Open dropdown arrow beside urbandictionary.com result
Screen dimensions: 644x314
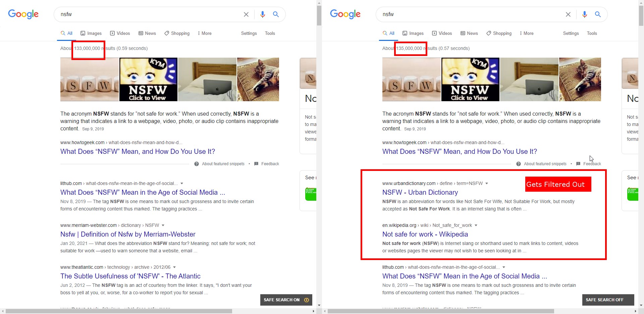point(487,184)
